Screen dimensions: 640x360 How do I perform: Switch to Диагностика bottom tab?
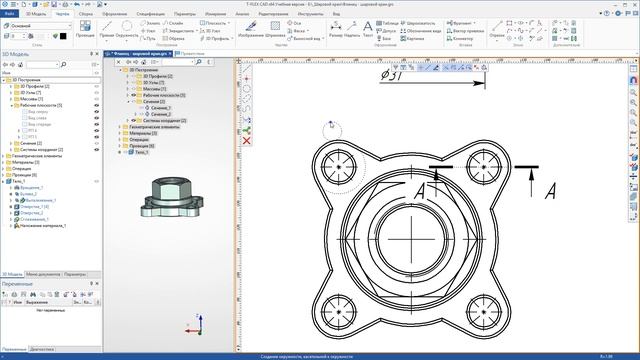click(42, 349)
